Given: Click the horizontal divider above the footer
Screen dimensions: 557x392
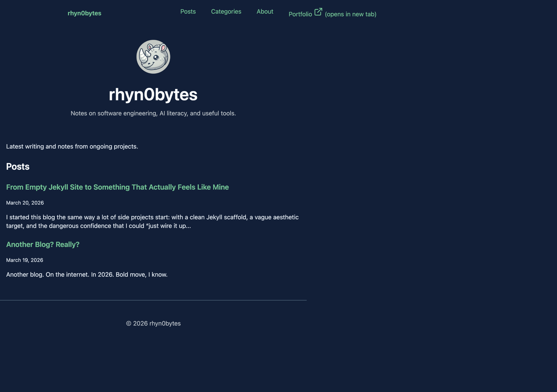Looking at the screenshot, I should pyautogui.click(x=153, y=300).
